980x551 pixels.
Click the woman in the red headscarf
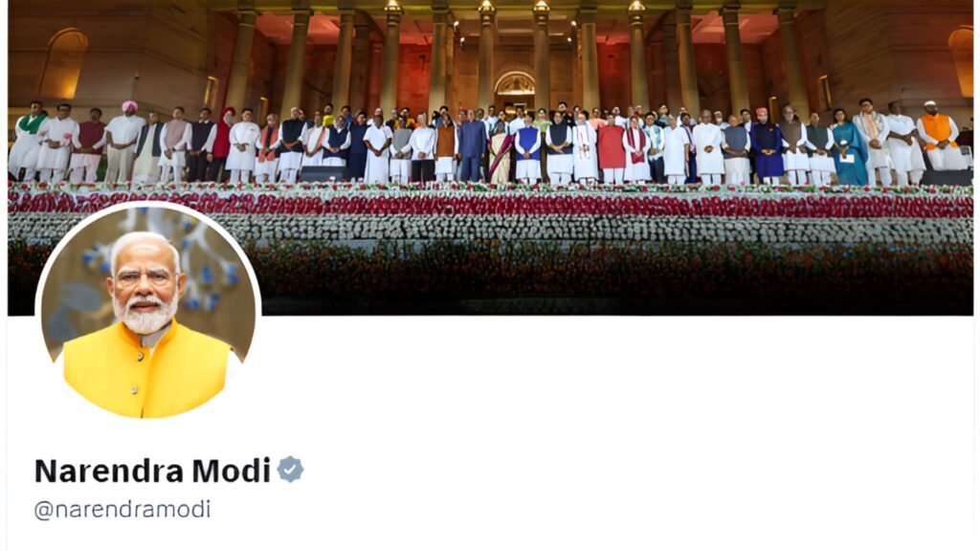click(222, 143)
